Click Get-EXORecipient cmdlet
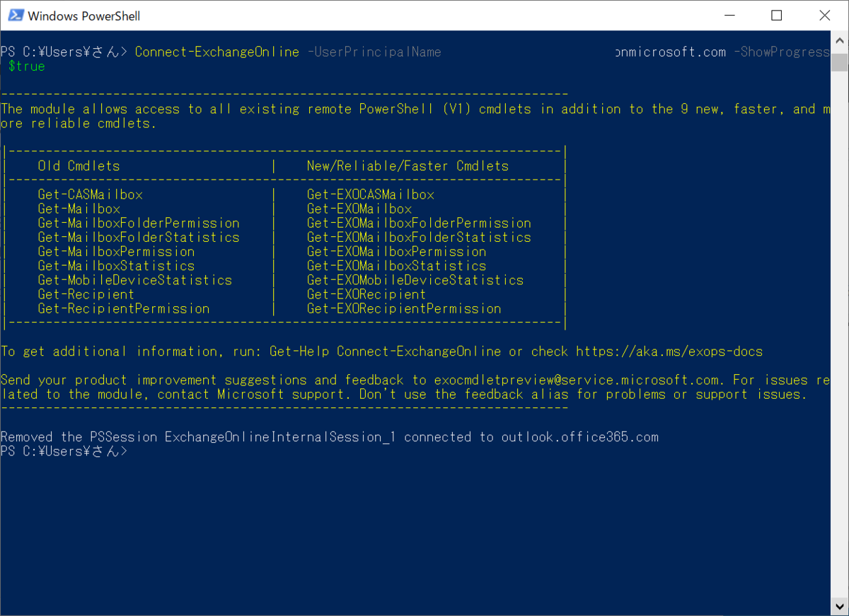 366,294
